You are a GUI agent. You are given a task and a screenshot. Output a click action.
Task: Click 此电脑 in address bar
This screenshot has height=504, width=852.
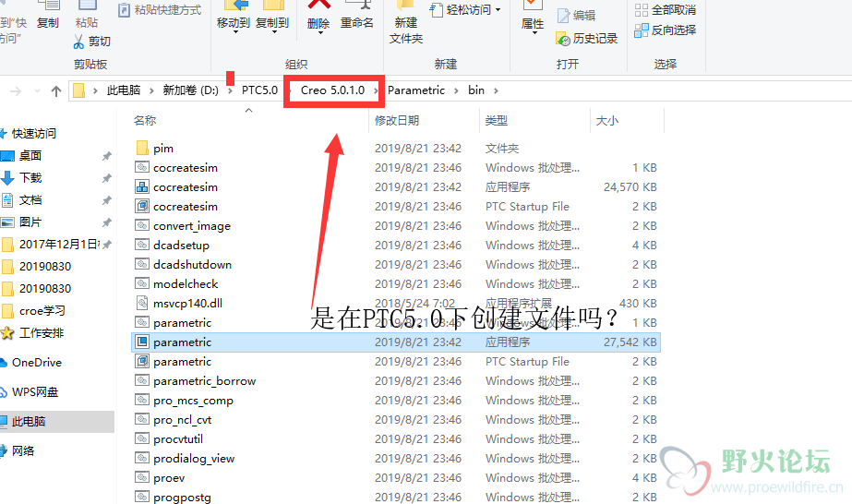(124, 90)
